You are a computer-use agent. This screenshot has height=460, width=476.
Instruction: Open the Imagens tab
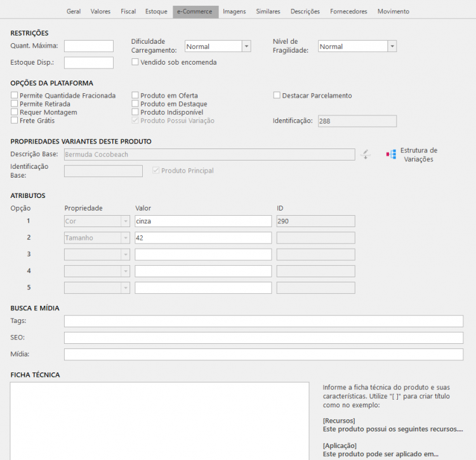(x=234, y=11)
